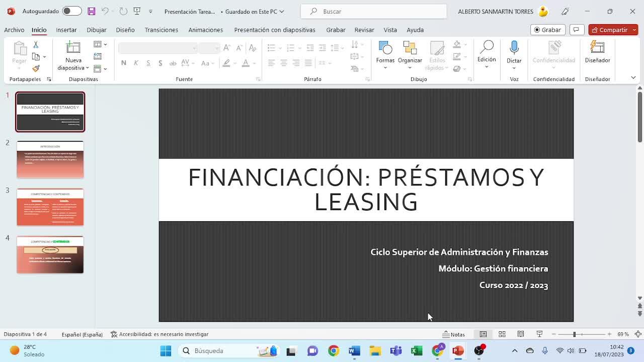Click the 69 % zoom level
Viewport: 644px width, 362px height.
tap(623, 334)
